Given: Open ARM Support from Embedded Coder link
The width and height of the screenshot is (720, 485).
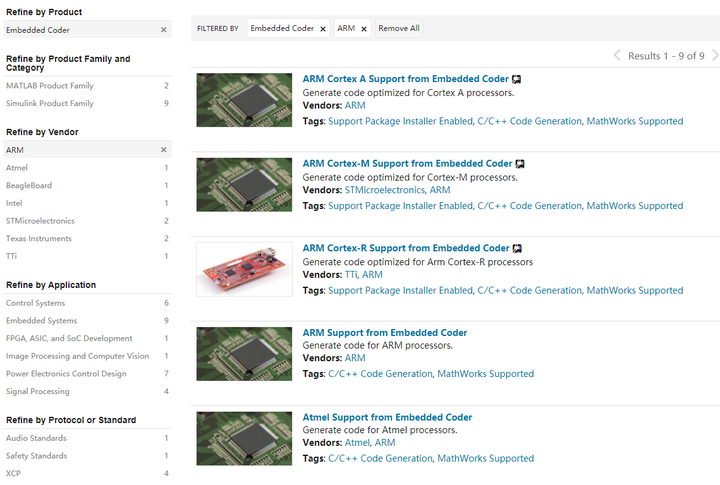Looking at the screenshot, I should click(x=385, y=333).
